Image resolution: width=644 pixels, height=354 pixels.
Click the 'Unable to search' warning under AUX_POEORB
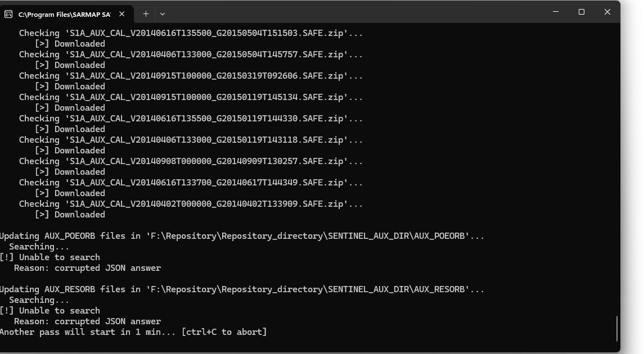pos(50,257)
